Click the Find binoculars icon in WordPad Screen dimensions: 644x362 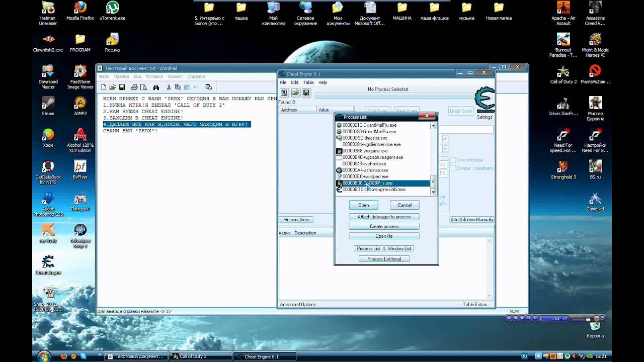156,87
